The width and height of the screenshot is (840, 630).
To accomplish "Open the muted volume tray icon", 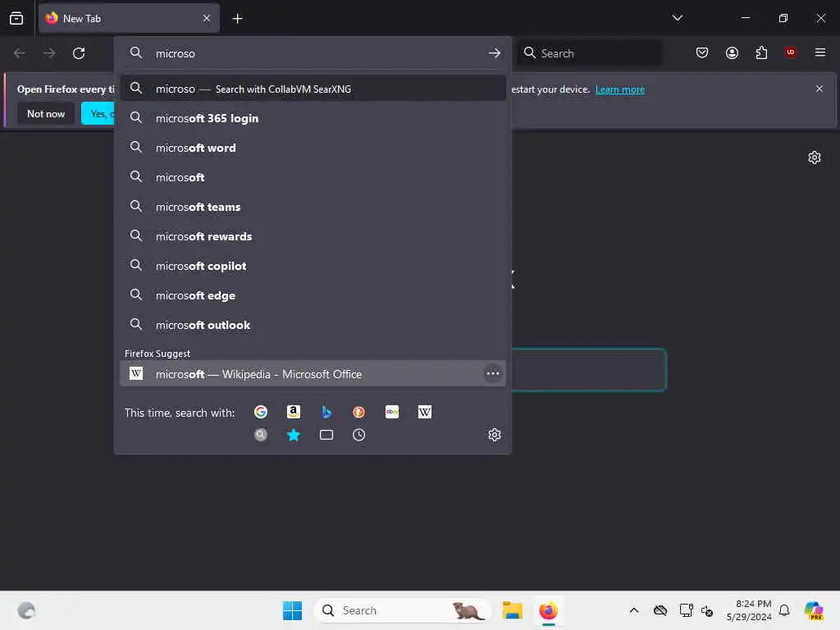I will pos(707,610).
